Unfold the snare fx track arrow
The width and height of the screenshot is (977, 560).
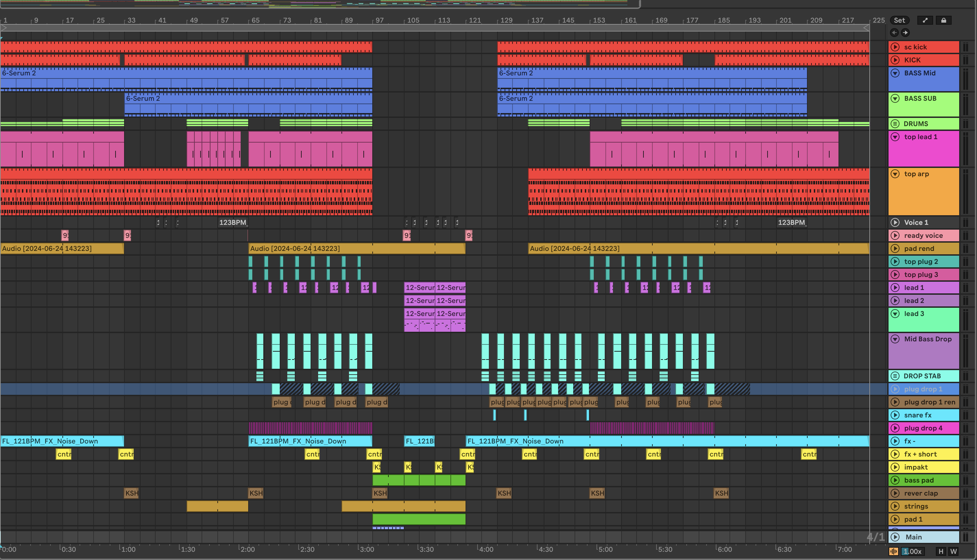[x=895, y=415]
